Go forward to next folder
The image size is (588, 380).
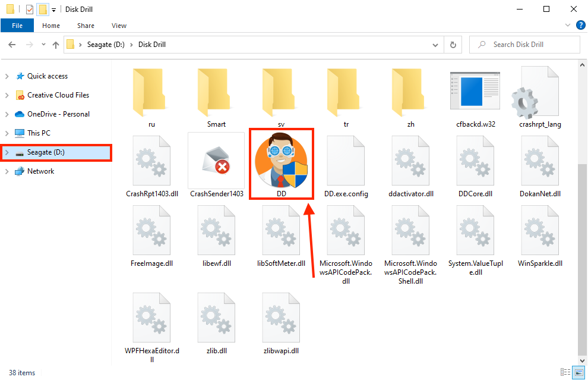tap(29, 45)
